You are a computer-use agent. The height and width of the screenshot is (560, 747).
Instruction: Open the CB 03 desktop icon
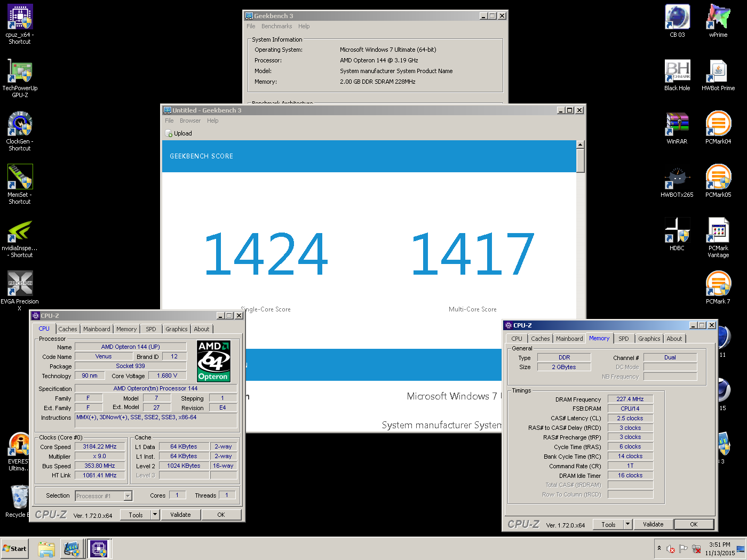[677, 21]
